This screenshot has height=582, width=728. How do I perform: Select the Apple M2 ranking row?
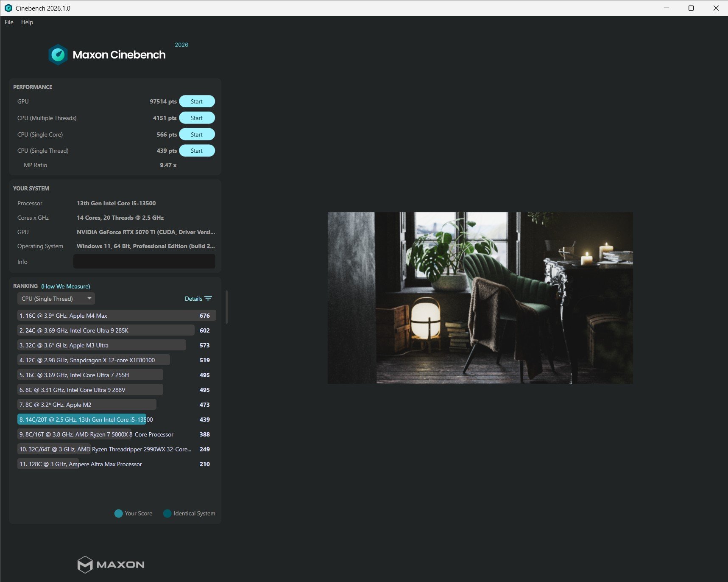pos(117,404)
